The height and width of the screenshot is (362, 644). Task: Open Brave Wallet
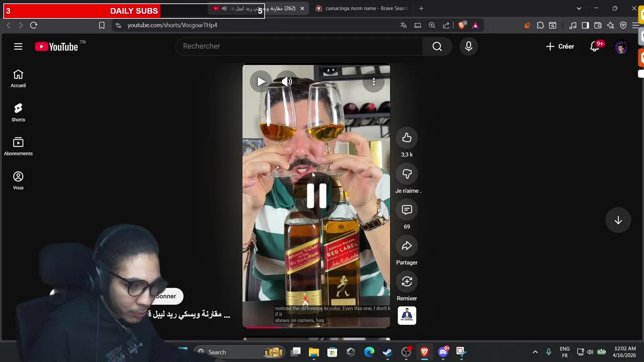pyautogui.click(x=598, y=25)
